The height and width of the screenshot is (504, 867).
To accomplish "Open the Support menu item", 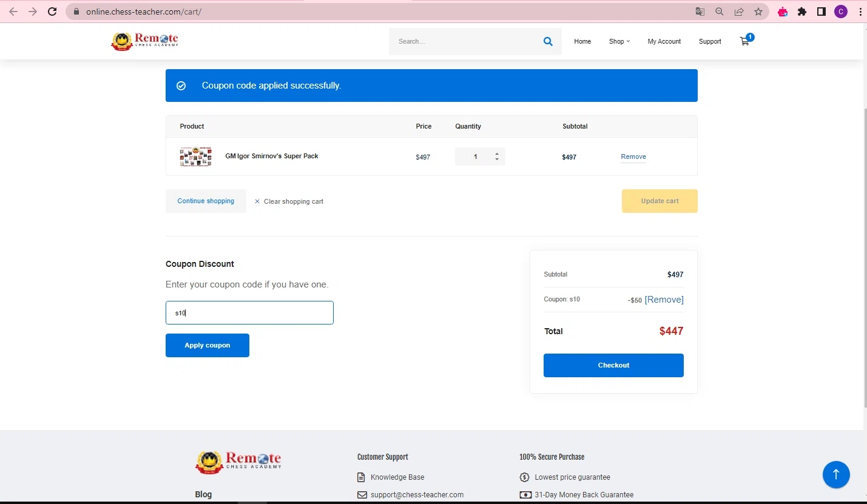I will (x=710, y=41).
